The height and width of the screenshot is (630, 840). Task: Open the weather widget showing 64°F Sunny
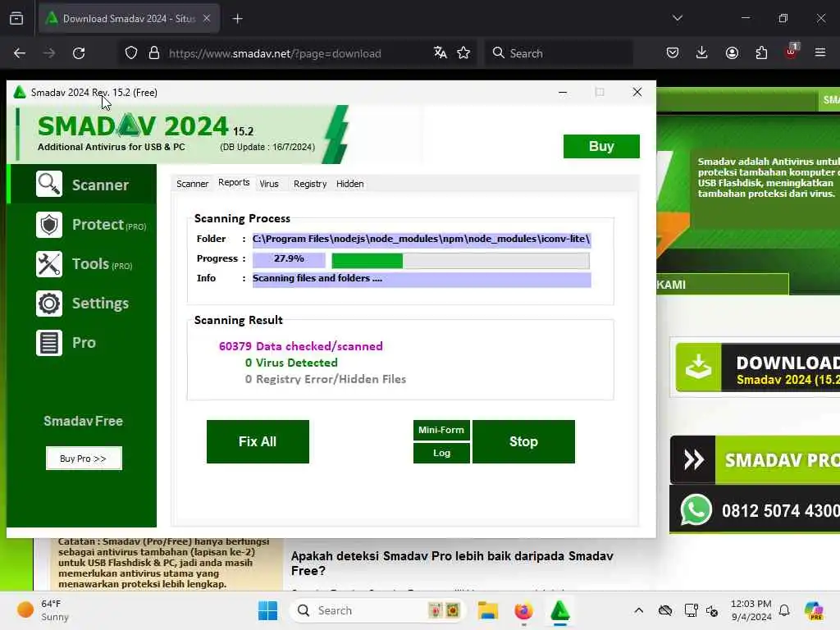point(43,610)
